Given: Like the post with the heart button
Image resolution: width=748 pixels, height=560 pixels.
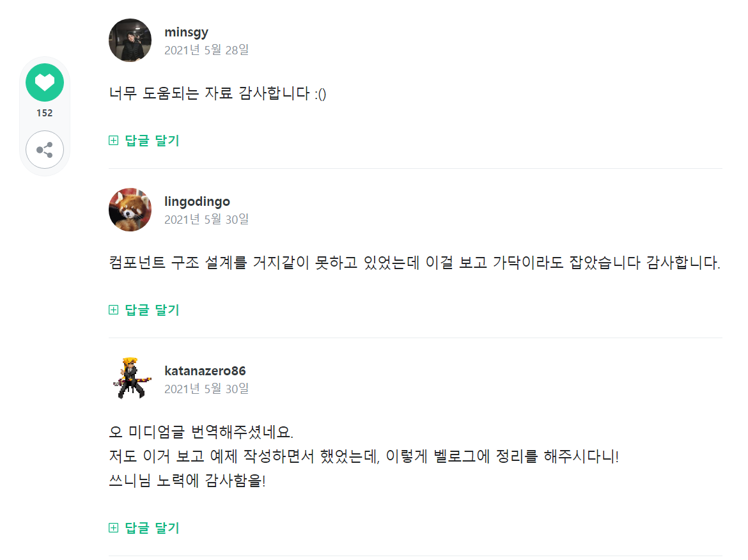Looking at the screenshot, I should click(x=45, y=82).
